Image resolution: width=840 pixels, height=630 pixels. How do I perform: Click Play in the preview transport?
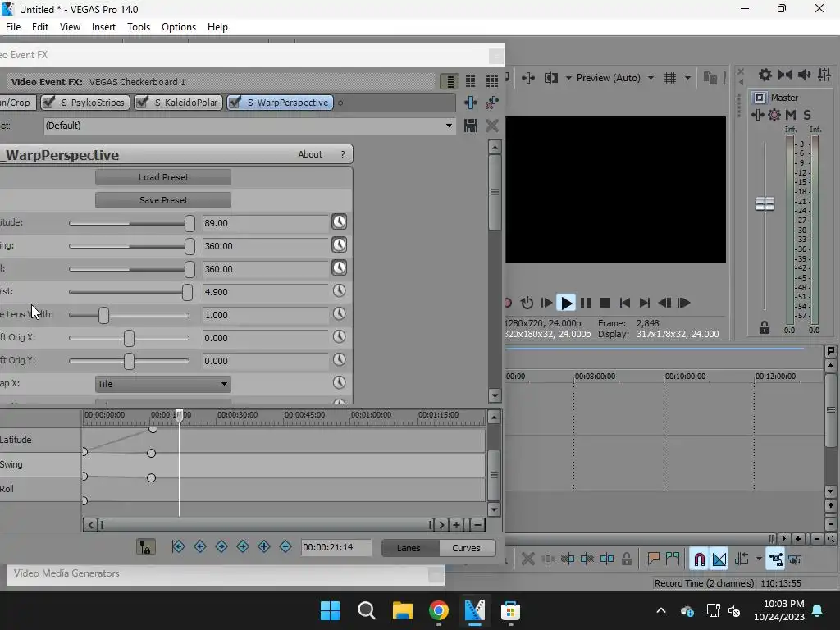pos(566,303)
